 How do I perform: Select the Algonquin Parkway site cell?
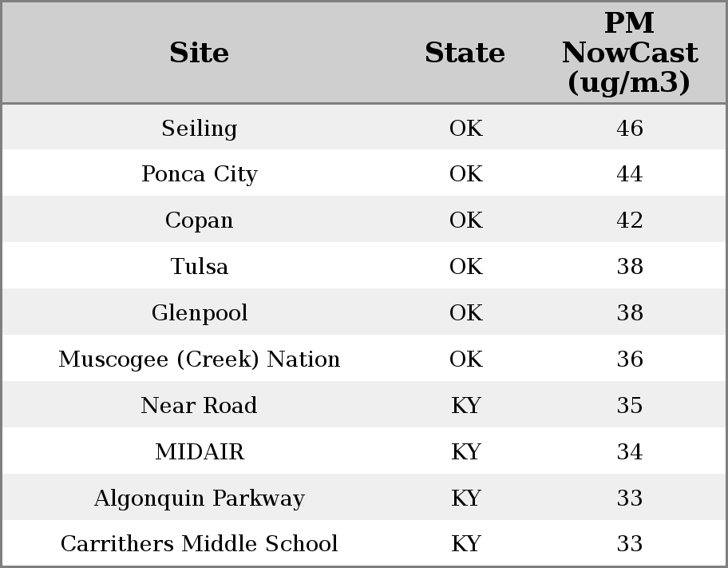(199, 498)
